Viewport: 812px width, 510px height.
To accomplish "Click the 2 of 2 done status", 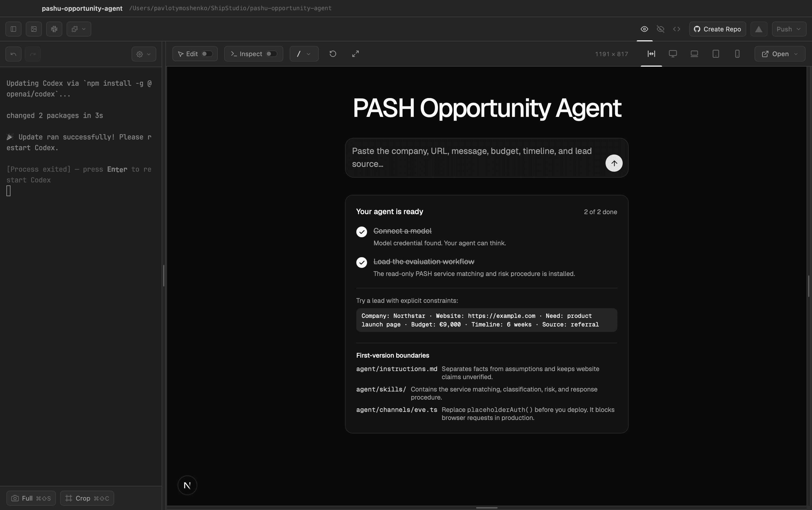I will point(600,212).
